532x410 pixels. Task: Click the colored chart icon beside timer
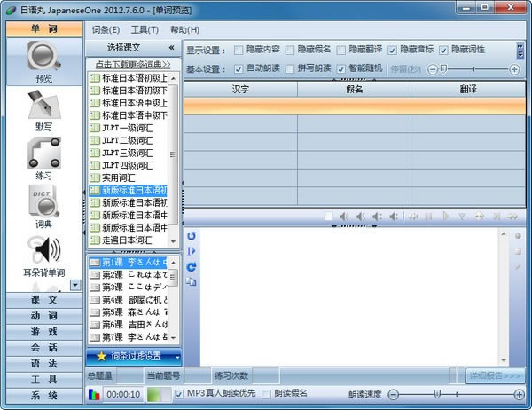pyautogui.click(x=94, y=394)
